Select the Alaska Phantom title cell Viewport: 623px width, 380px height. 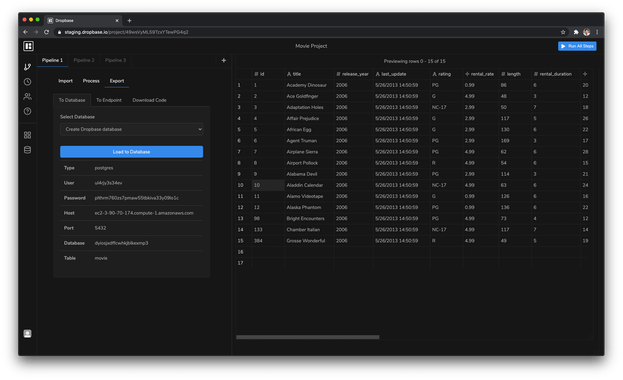tap(309, 207)
